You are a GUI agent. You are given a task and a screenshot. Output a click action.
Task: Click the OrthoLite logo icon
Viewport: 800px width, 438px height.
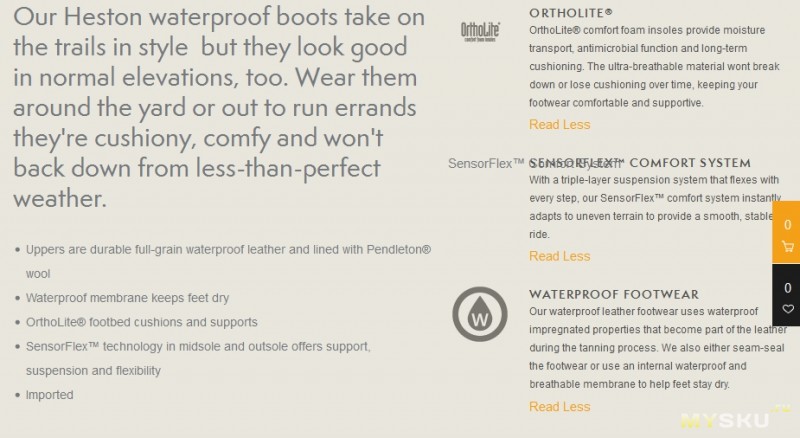click(480, 32)
